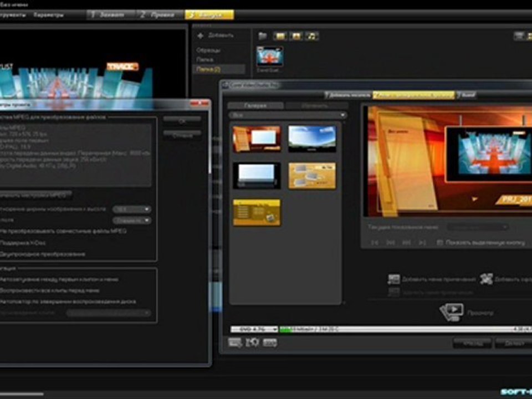Click the icon beside the second Добавить option at right
Screen dimensions: 532x399
pyautogui.click(x=486, y=279)
